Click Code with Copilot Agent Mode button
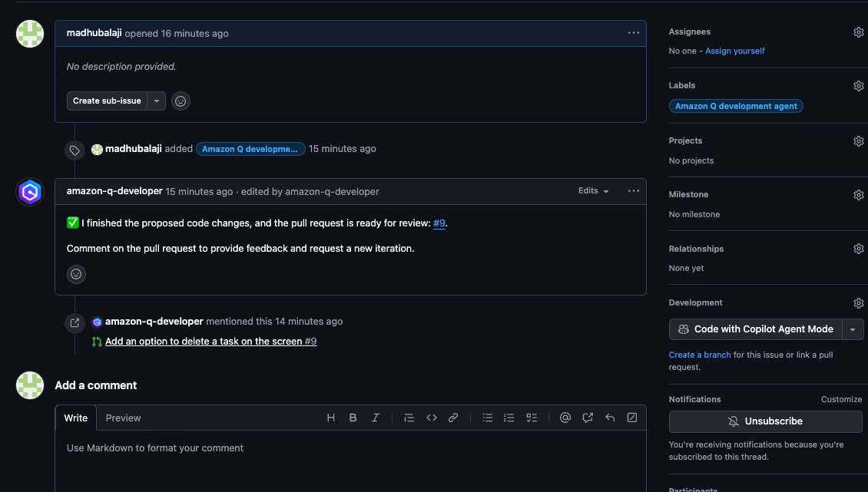The image size is (868, 492). (756, 329)
